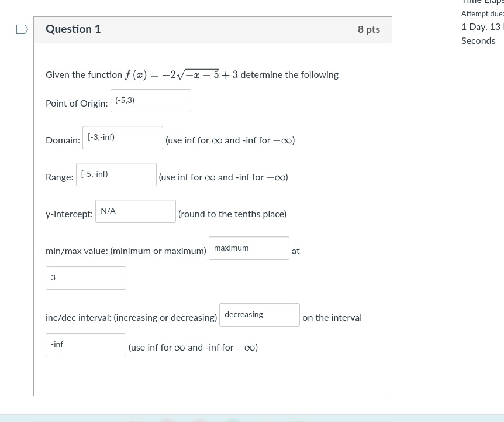This screenshot has width=504, height=422.
Task: Click the y-intercept answer field
Action: pos(136,211)
